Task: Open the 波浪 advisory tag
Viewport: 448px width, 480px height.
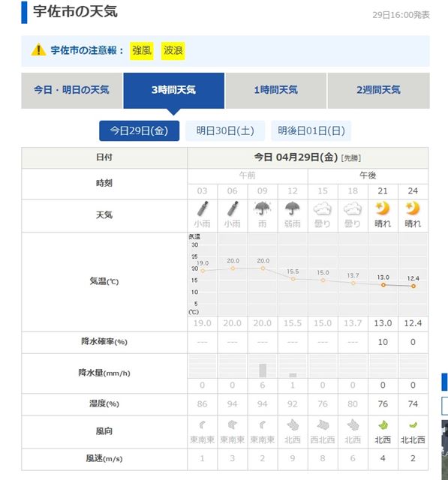Action: coord(173,50)
